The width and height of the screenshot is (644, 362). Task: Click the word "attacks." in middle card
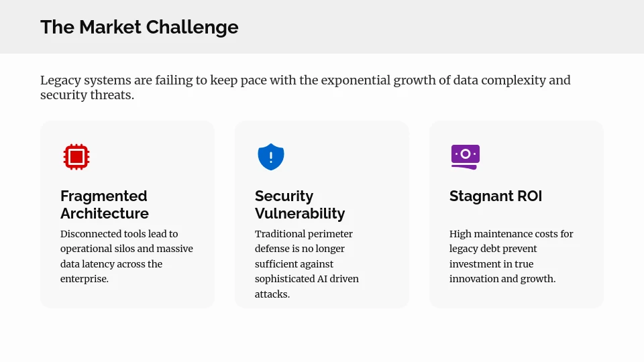click(x=272, y=294)
